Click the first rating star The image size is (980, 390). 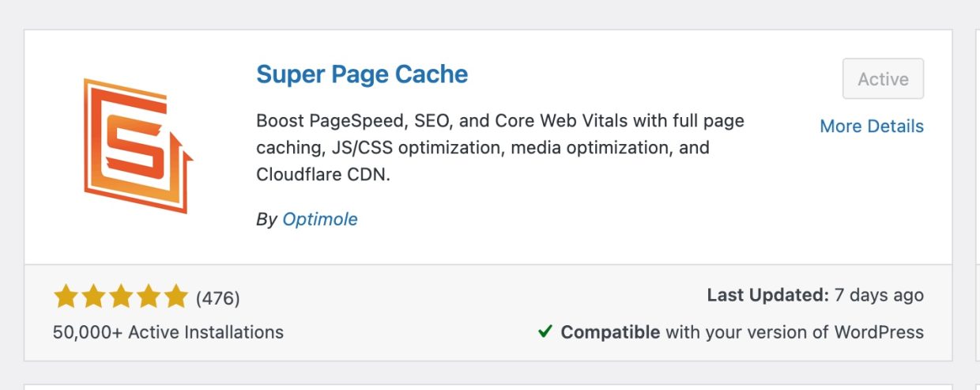coord(65,297)
